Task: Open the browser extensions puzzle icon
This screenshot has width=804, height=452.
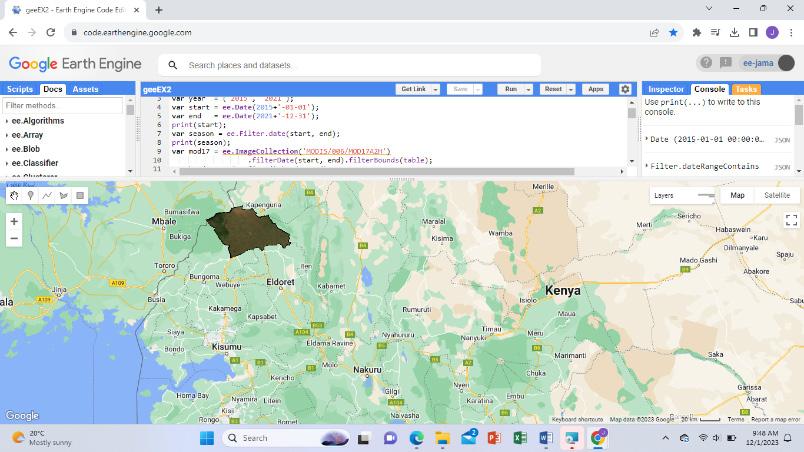Action: 696,32
